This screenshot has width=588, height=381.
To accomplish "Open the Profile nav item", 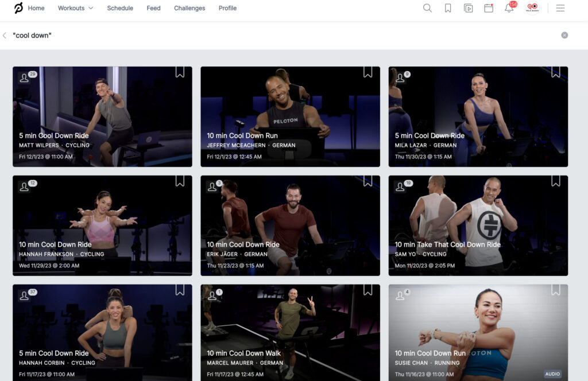I will [227, 8].
